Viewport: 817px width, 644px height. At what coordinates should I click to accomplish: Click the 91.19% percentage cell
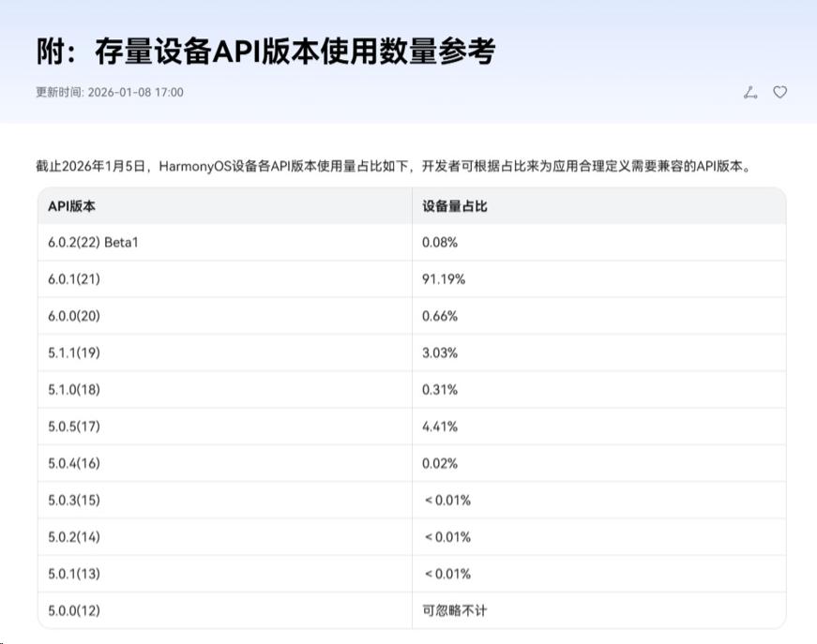(444, 279)
